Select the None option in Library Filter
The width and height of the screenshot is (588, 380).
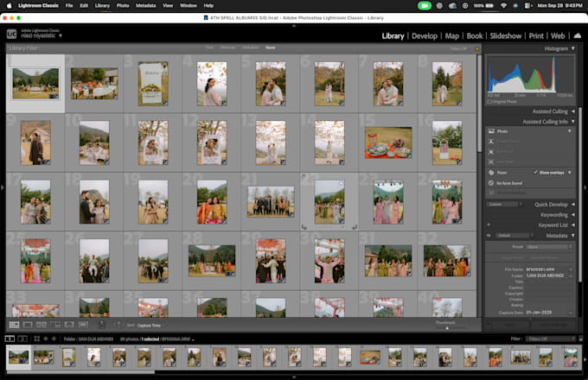271,47
